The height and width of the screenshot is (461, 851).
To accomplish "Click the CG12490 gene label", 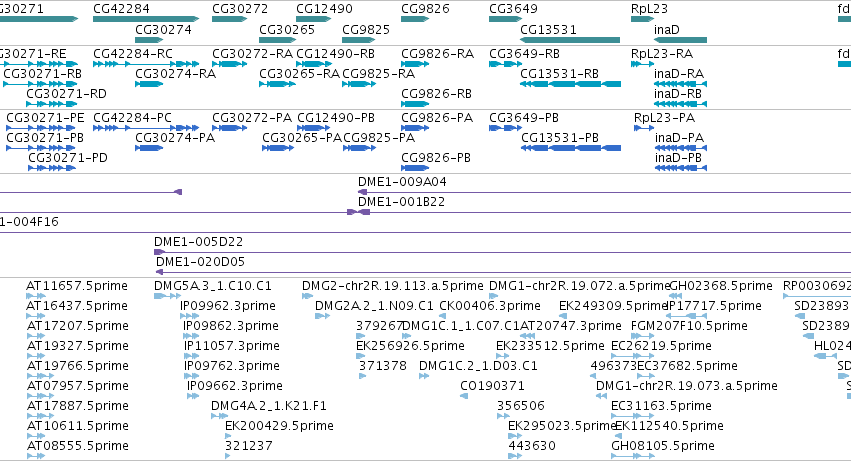I will pyautogui.click(x=324, y=9).
